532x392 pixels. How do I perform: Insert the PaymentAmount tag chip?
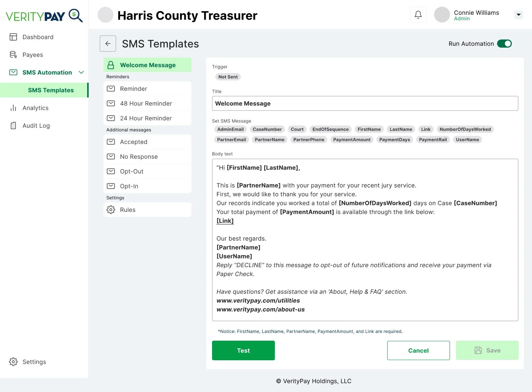coord(351,140)
